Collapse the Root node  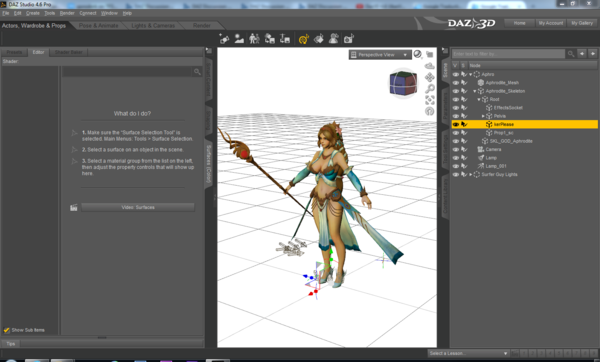pos(479,99)
